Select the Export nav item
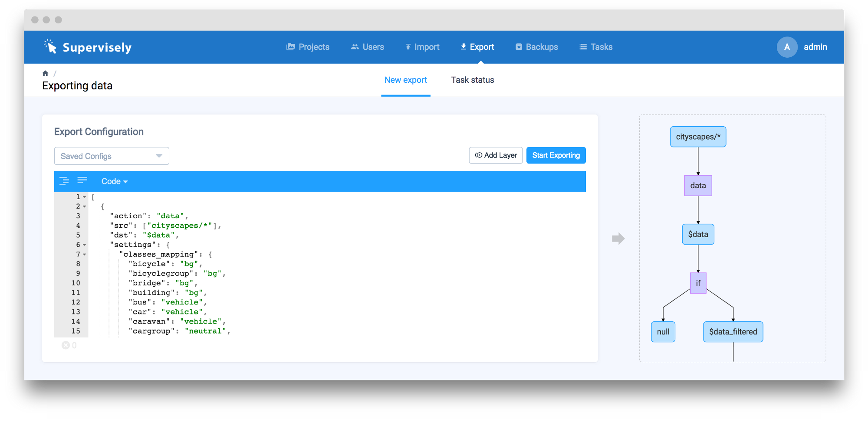The image size is (868, 422). (x=477, y=47)
